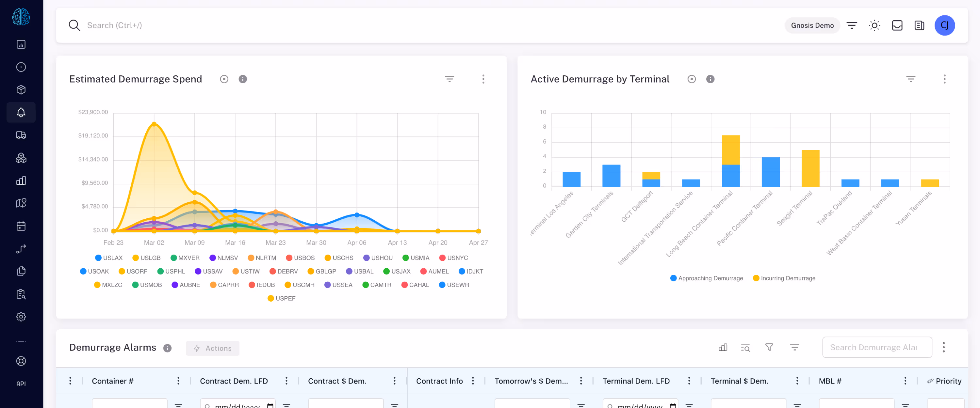This screenshot has width=980, height=408.
Task: Open Container # column menu dots
Action: coord(178,381)
